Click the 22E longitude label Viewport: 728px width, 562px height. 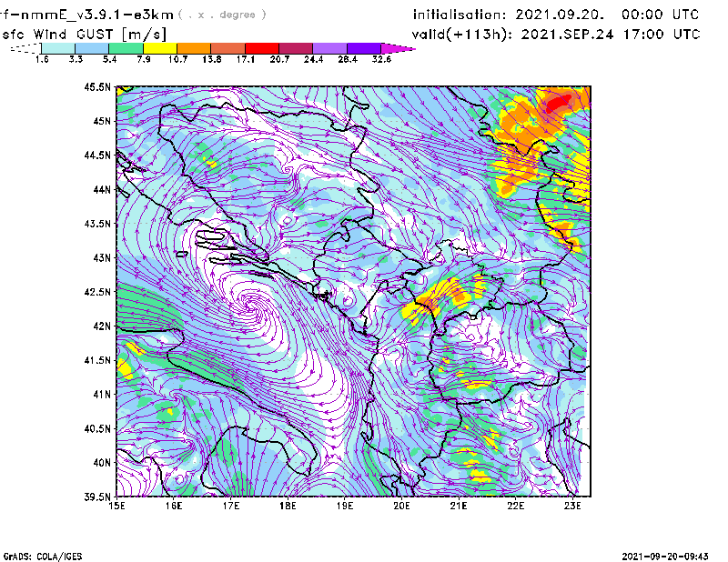click(515, 506)
